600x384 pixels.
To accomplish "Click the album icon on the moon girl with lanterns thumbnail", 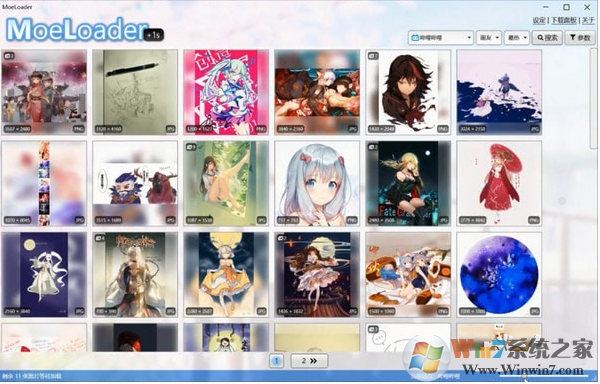I will coord(282,238).
